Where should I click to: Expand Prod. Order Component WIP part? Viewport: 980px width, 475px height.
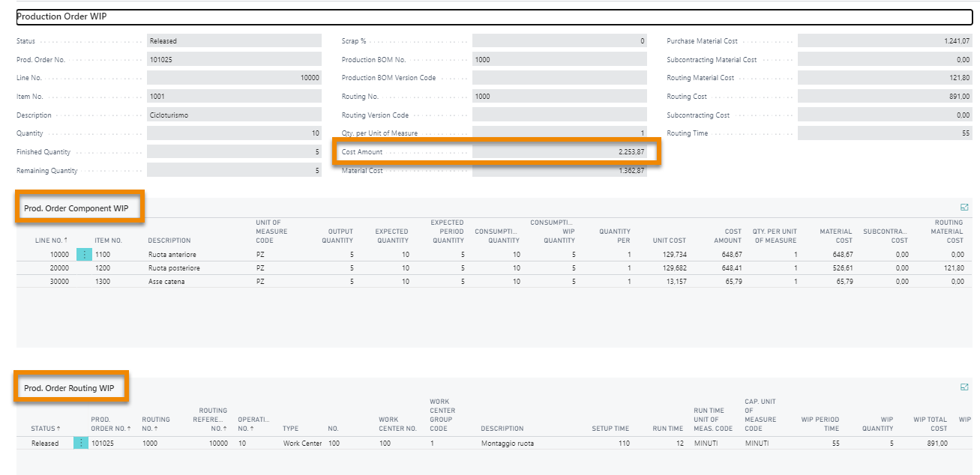[x=964, y=208]
